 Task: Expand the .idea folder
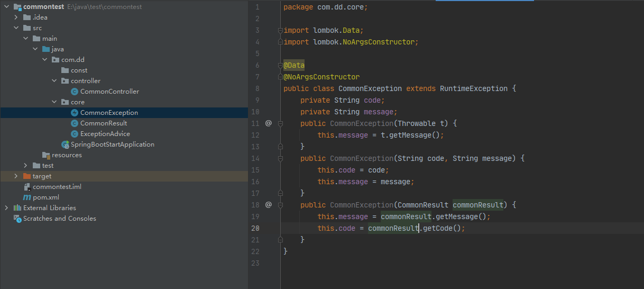tap(16, 17)
